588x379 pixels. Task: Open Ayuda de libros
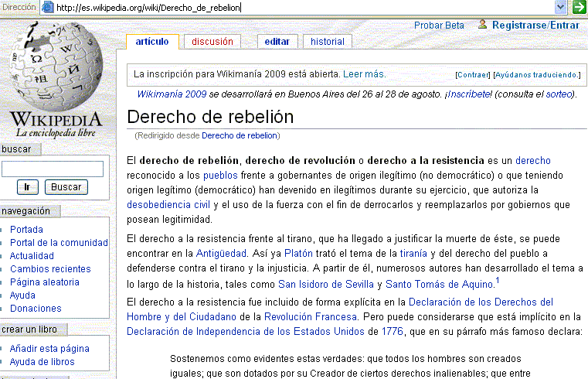click(x=42, y=362)
